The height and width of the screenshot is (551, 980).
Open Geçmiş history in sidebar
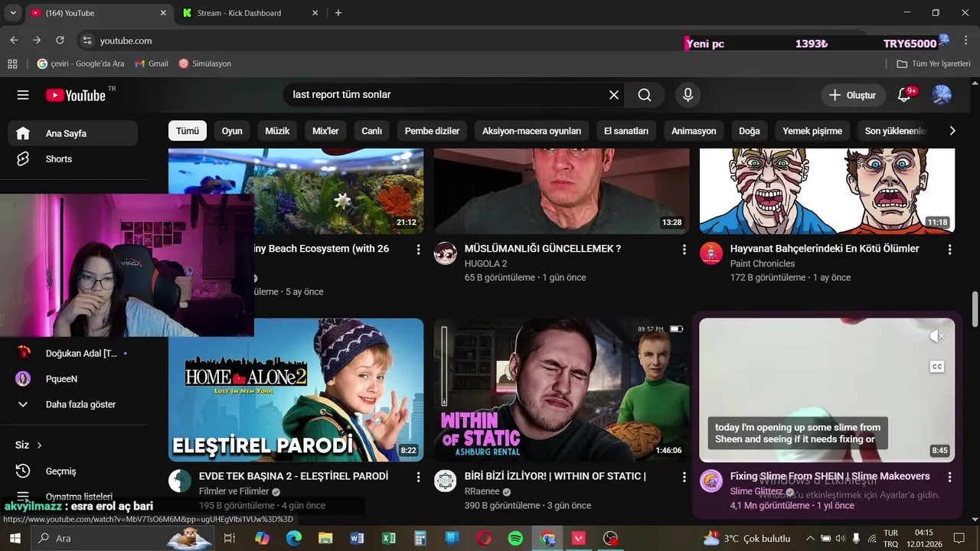pyautogui.click(x=73, y=471)
